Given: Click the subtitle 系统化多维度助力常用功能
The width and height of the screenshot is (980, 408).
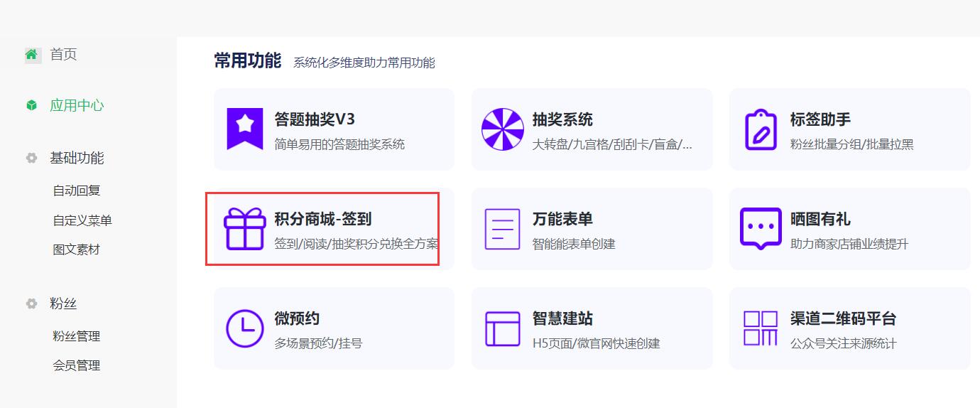Looking at the screenshot, I should coord(364,63).
